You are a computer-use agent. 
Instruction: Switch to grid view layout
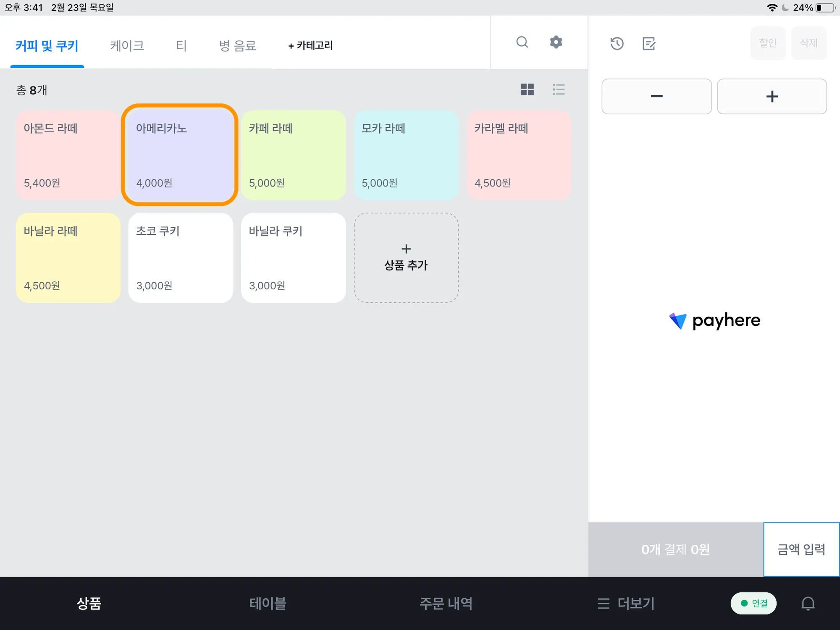[x=527, y=89]
